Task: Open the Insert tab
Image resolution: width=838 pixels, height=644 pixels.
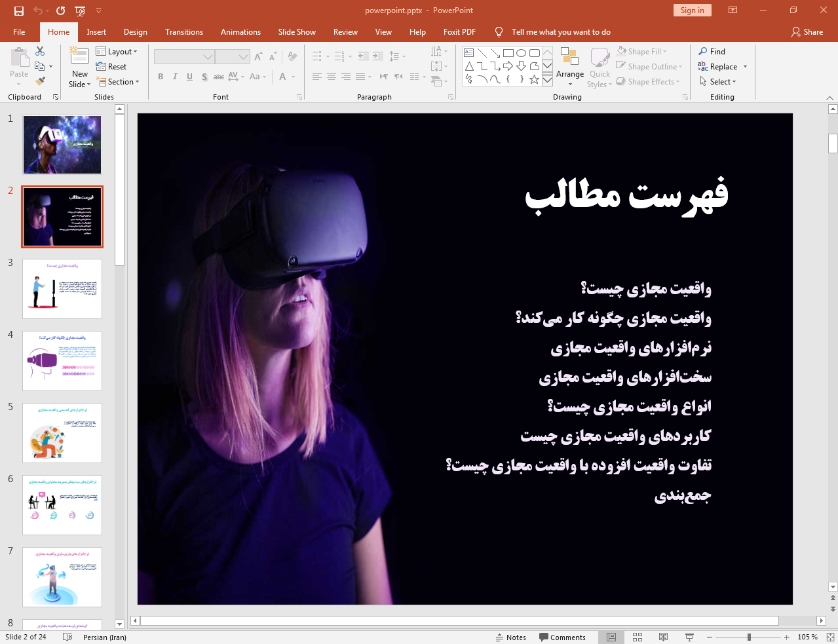Action: click(96, 32)
